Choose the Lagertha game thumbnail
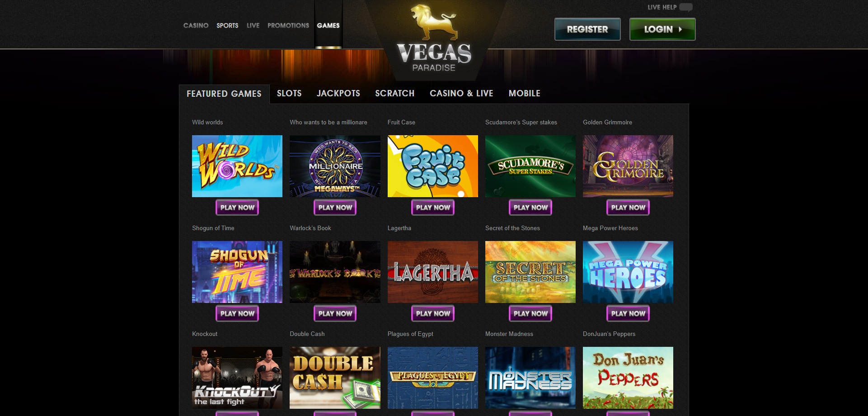This screenshot has width=868, height=416. [x=433, y=272]
